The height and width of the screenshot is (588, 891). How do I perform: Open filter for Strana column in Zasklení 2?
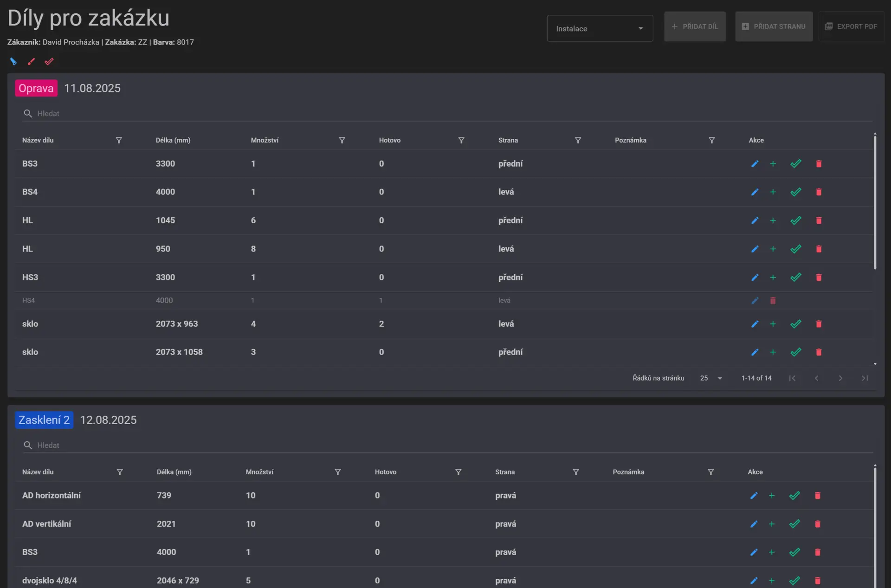tap(575, 472)
